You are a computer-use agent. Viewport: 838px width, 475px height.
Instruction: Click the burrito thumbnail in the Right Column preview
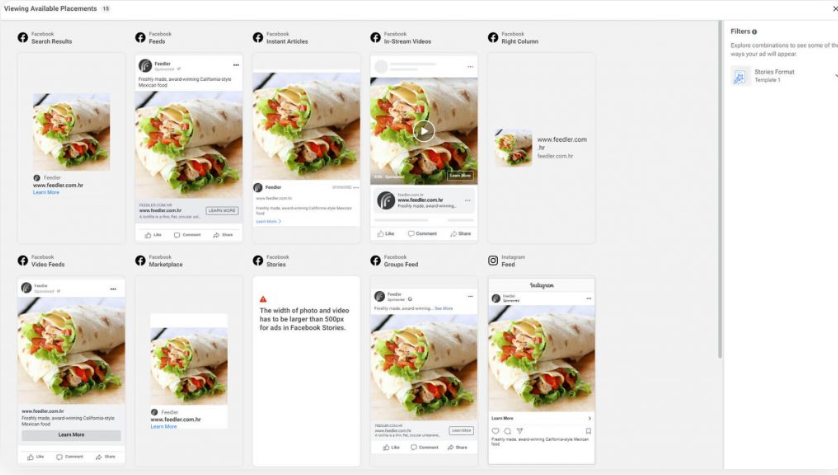[x=513, y=147]
